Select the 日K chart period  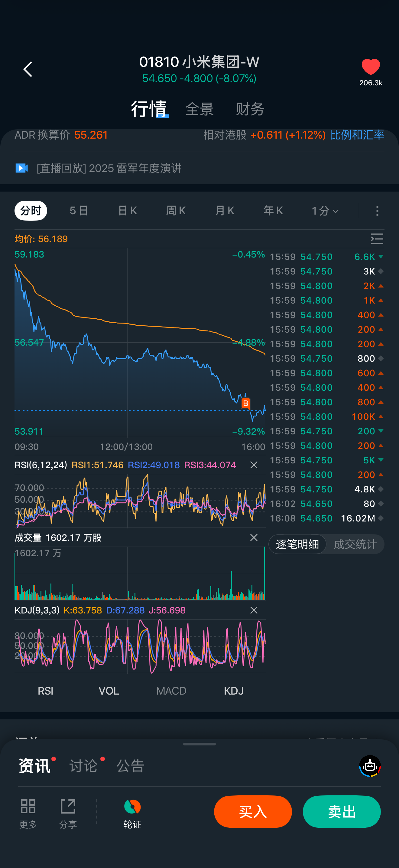coord(128,211)
